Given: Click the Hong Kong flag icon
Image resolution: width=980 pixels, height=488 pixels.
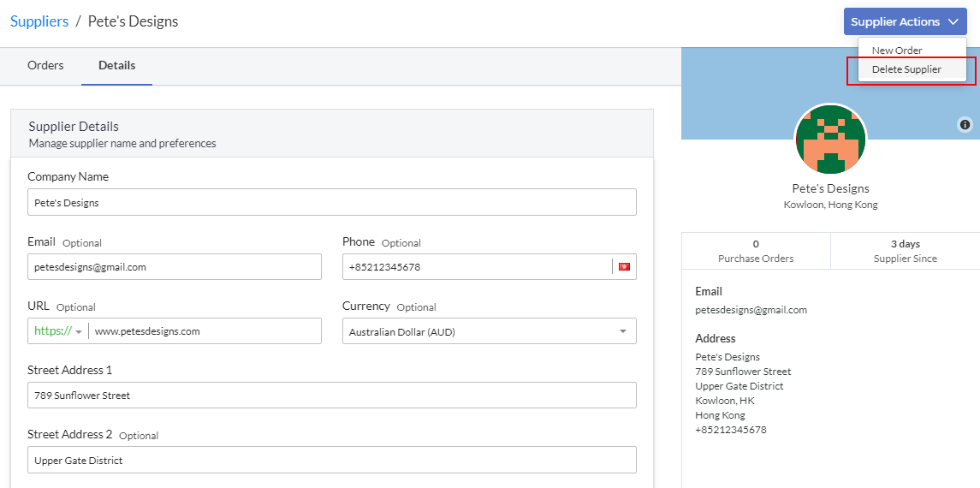Looking at the screenshot, I should [x=624, y=267].
